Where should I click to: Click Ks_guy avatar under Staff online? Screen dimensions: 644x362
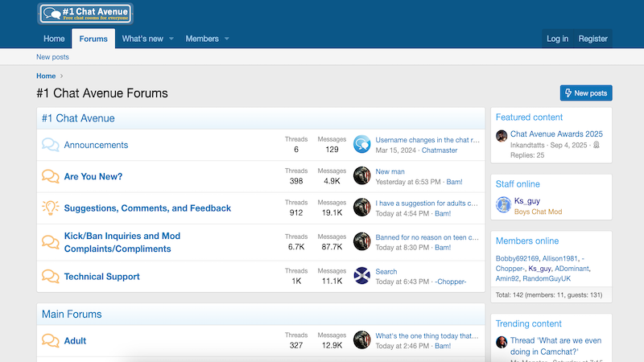click(503, 204)
